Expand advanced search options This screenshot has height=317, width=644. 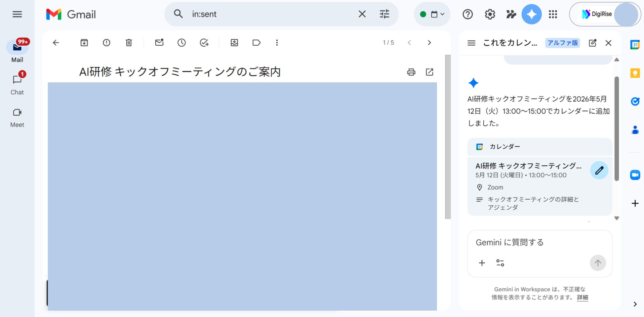[384, 14]
